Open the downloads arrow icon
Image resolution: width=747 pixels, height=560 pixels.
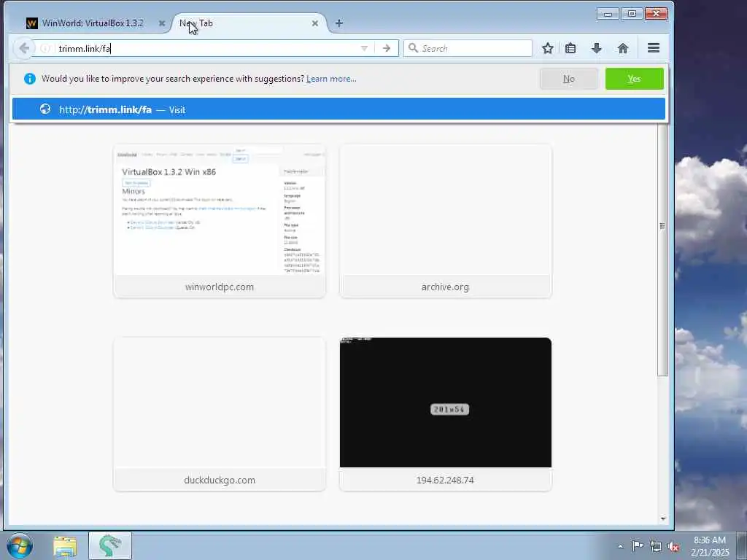(x=597, y=48)
